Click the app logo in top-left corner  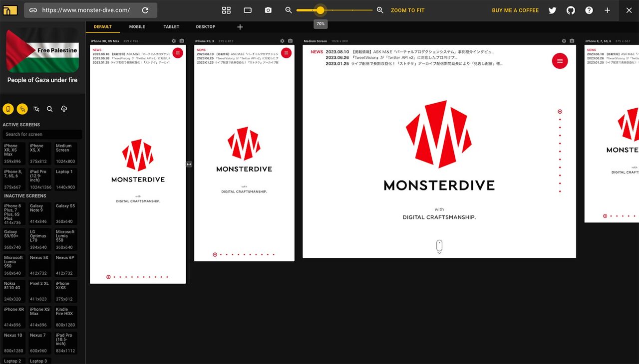tap(10, 10)
